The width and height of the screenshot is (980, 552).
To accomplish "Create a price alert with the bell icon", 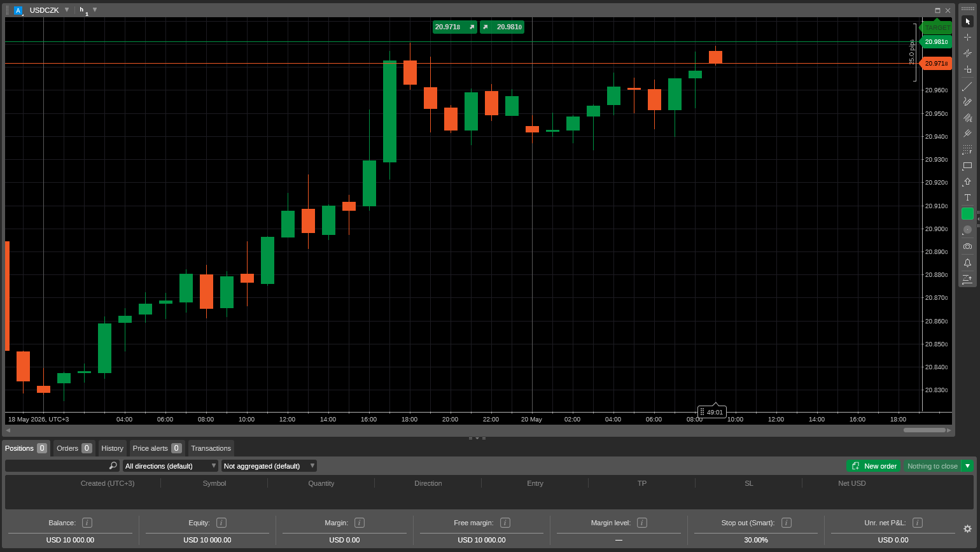I will tap(967, 262).
